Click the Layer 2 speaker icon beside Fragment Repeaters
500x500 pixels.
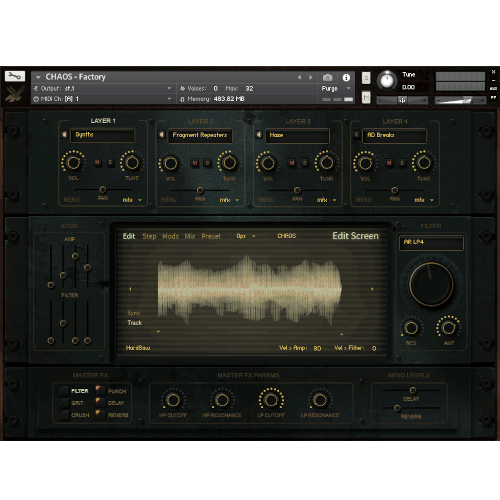[162, 135]
